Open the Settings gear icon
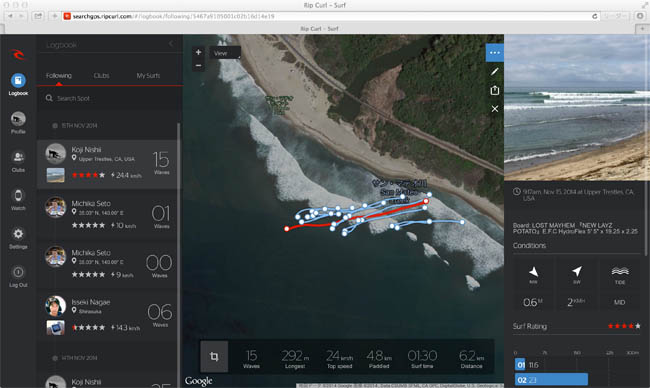The image size is (650, 388). pos(18,234)
